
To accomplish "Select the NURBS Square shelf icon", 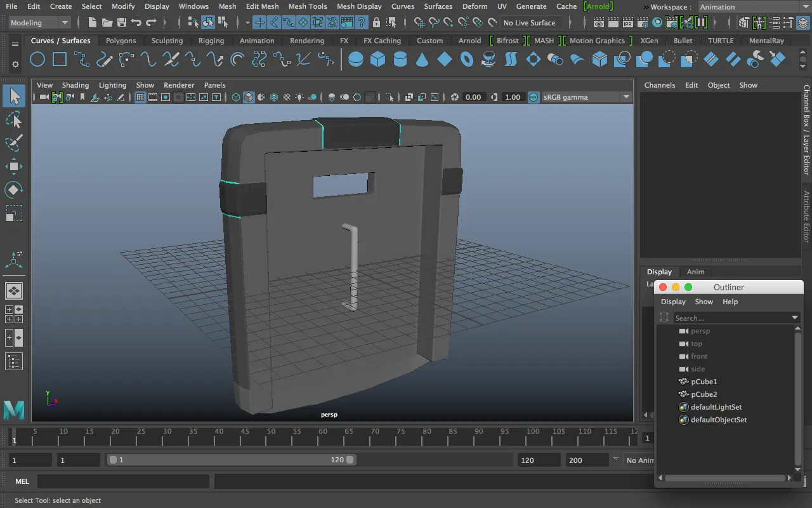I will pos(60,60).
